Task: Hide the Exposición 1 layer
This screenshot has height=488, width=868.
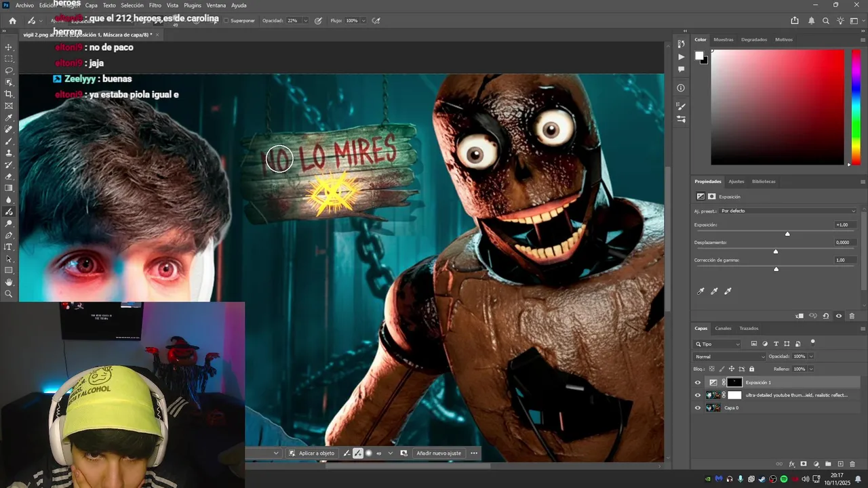Action: (698, 382)
